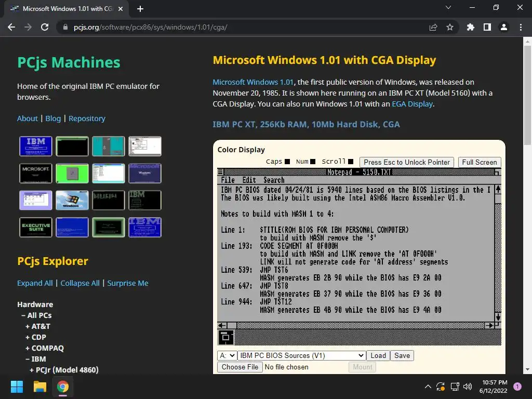Screen dimensions: 532x399
Task: Open the Chrome tab search chevron
Action: point(448,7)
